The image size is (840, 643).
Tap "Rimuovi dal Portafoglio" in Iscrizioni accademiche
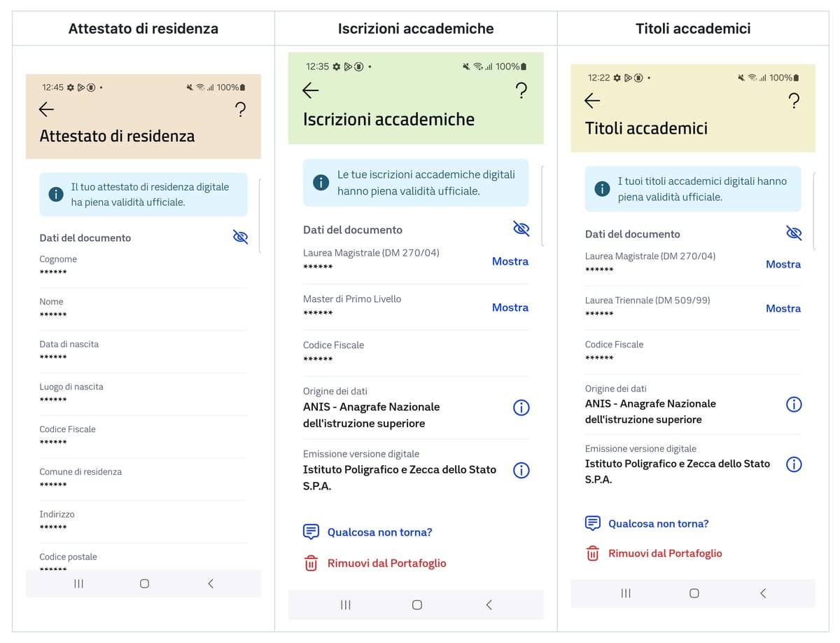[x=386, y=563]
